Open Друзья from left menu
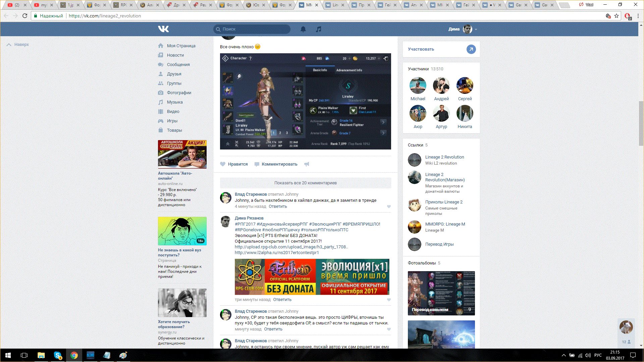The width and height of the screenshot is (644, 362). pyautogui.click(x=174, y=74)
